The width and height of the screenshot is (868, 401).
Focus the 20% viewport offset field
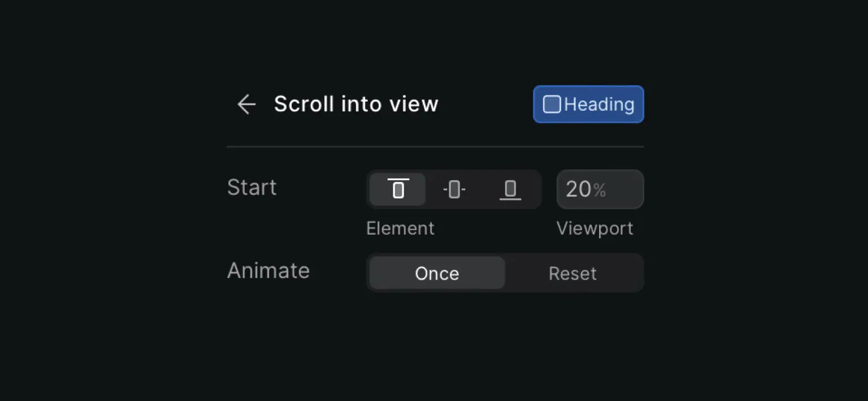[x=600, y=189]
